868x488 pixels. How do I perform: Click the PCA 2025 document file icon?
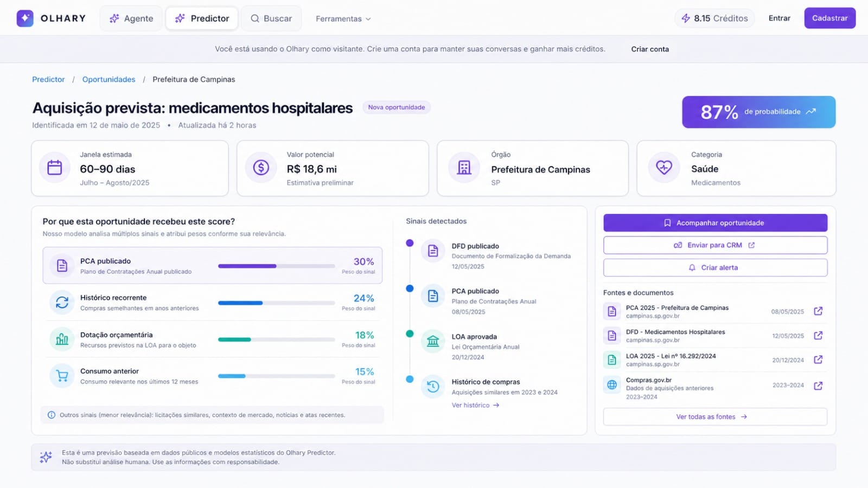pos(612,311)
